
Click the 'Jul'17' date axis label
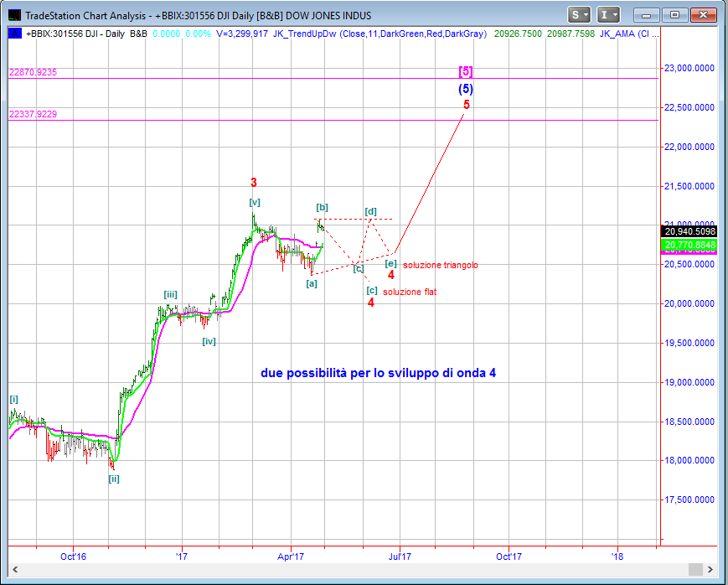click(x=400, y=557)
